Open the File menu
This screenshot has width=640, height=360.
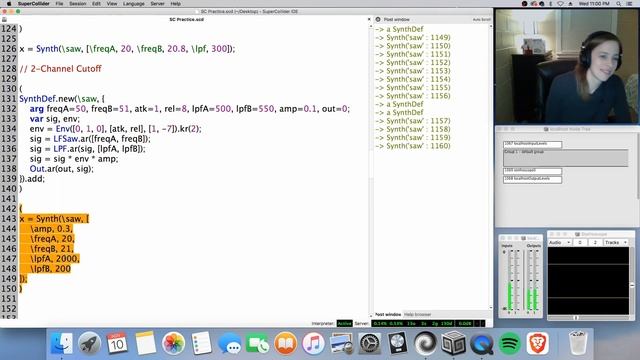click(x=59, y=4)
